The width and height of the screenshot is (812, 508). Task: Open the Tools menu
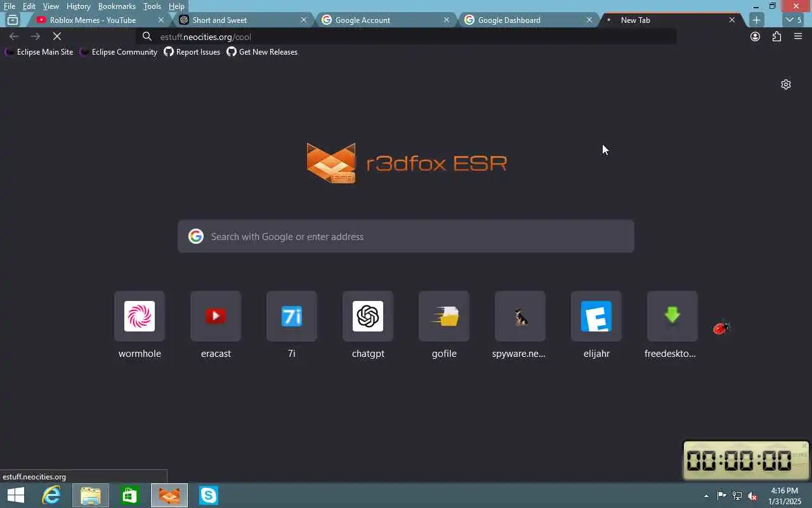click(152, 6)
